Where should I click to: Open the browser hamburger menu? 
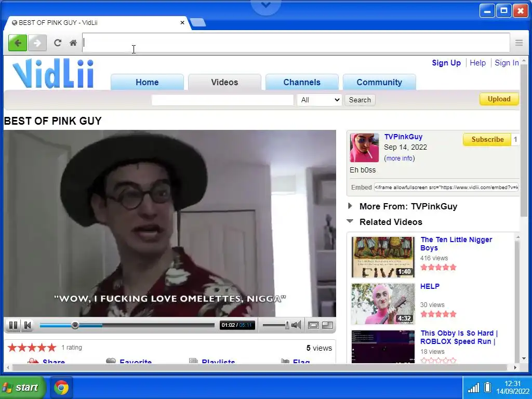tap(519, 43)
